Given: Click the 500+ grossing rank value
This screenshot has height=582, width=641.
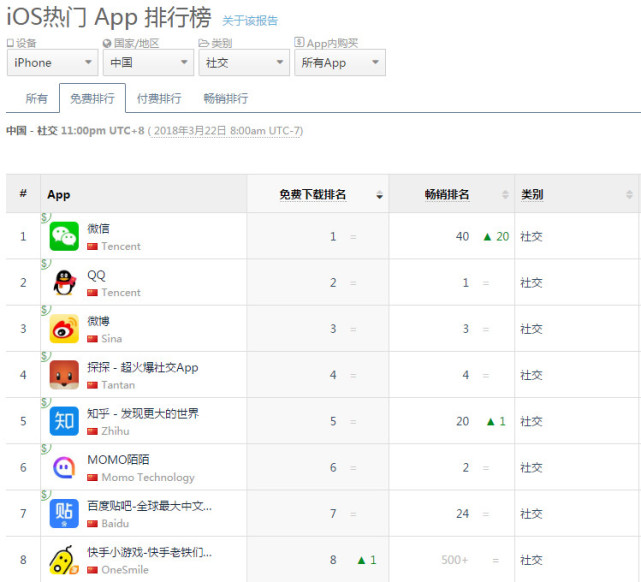Looking at the screenshot, I should (x=455, y=560).
